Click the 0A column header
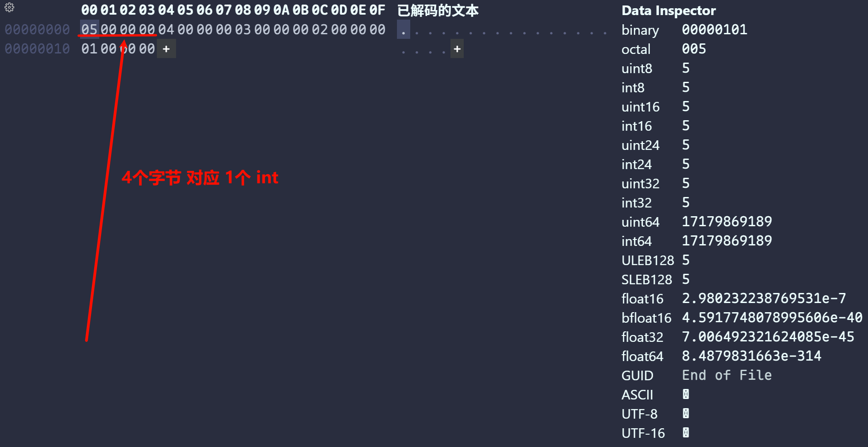This screenshot has width=868, height=447. (281, 10)
